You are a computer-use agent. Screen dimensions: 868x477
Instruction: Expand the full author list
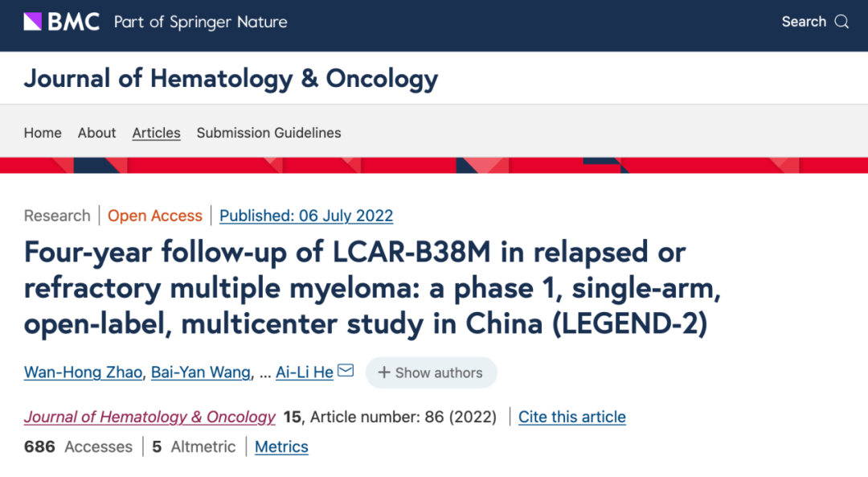click(x=431, y=372)
